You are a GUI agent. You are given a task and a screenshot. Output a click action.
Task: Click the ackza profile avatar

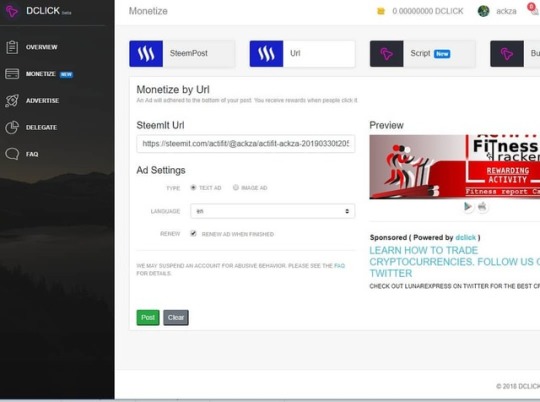point(484,11)
